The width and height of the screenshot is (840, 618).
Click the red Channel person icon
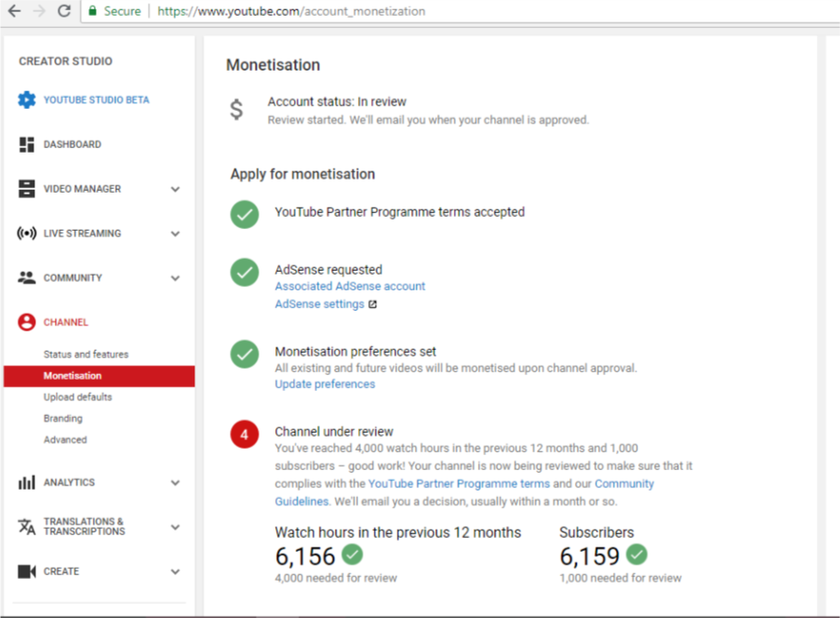pos(27,322)
